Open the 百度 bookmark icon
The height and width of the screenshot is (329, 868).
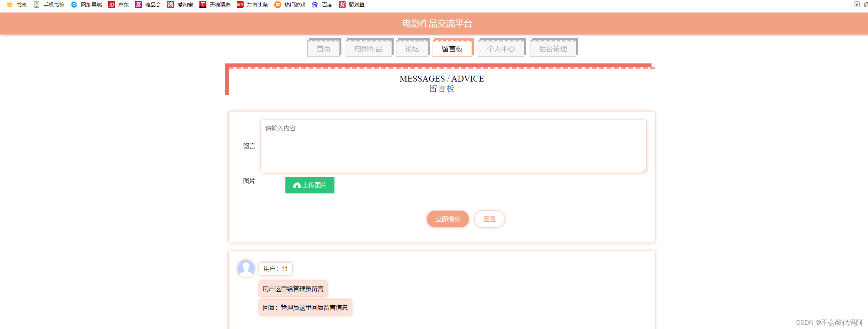tap(315, 5)
